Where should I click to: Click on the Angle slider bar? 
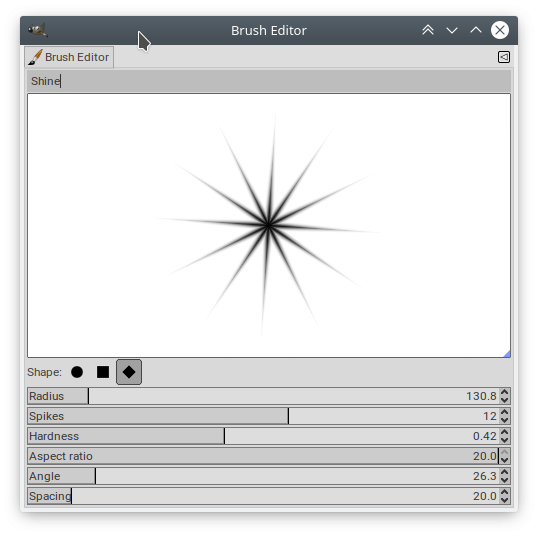[264, 476]
